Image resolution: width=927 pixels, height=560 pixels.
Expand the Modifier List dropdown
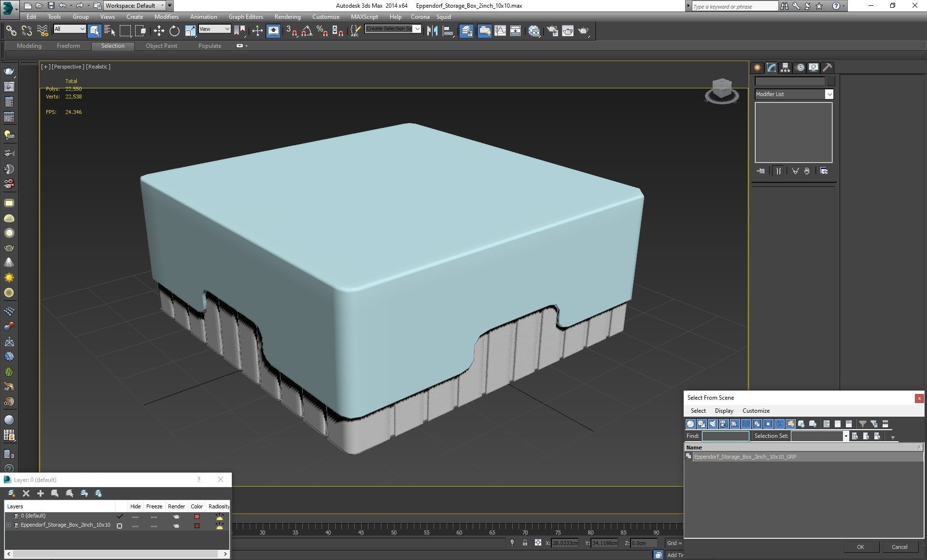click(x=829, y=94)
